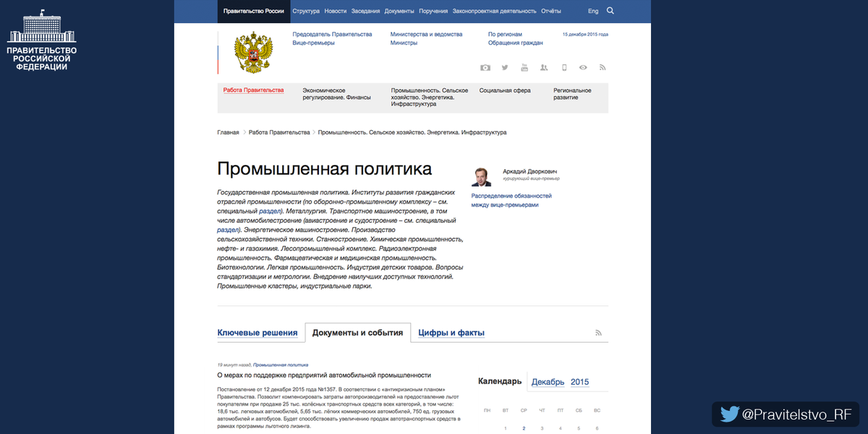Switch to Цифры и факты tab
This screenshot has width=868, height=434.
tap(451, 333)
